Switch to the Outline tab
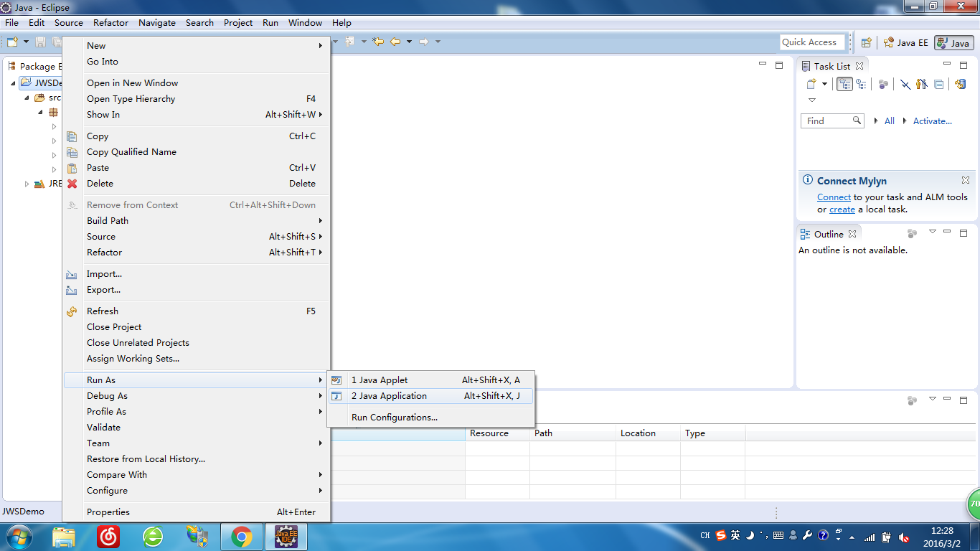The image size is (980, 551). 829,234
